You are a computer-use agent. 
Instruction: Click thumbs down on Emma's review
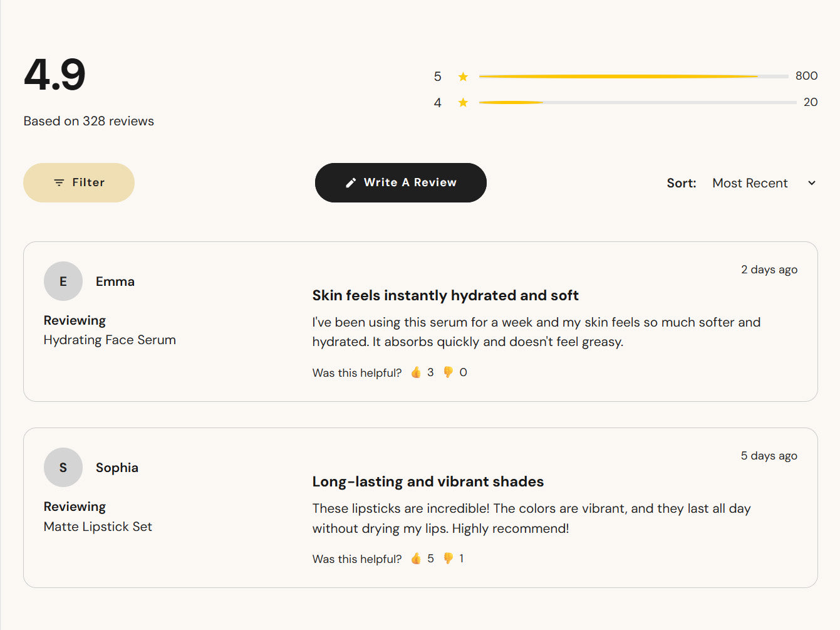448,372
